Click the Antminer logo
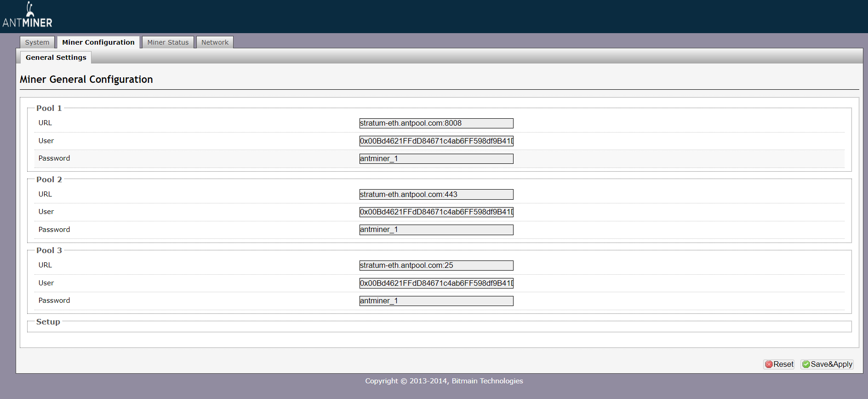Screen dimensions: 868x399 (x=28, y=15)
